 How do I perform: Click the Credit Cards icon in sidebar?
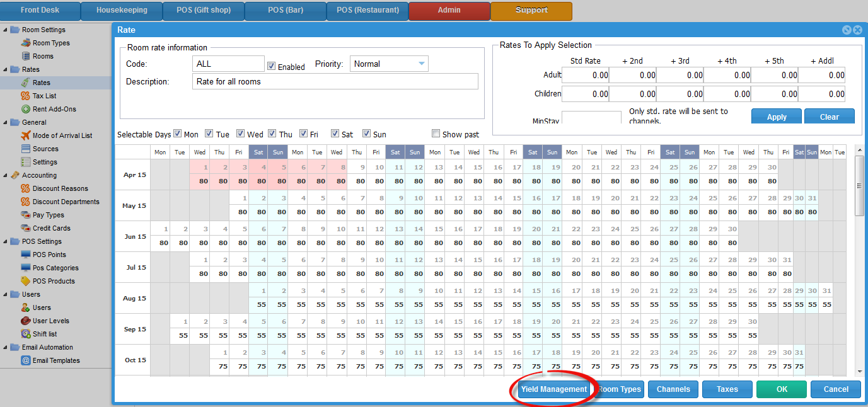point(26,228)
